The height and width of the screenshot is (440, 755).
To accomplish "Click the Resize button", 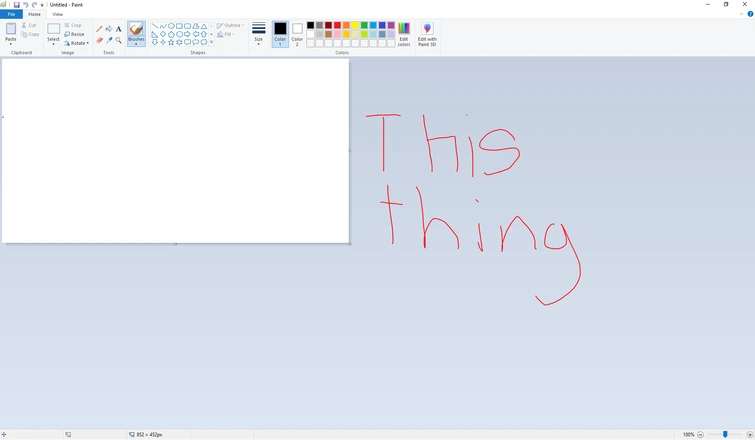I will (75, 34).
